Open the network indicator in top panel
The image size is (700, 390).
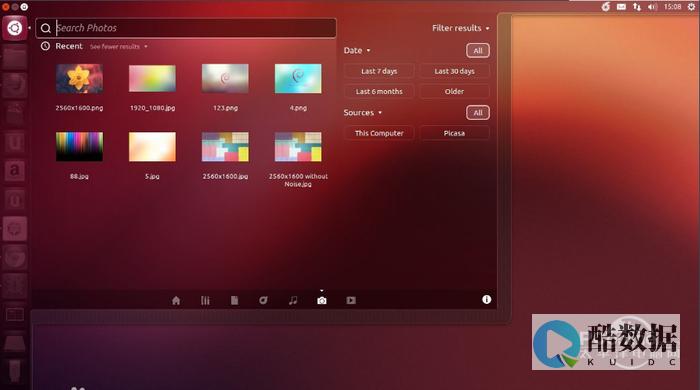pyautogui.click(x=637, y=7)
